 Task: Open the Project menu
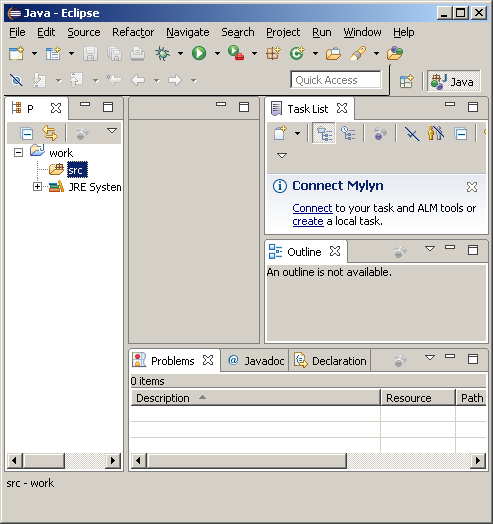[283, 32]
